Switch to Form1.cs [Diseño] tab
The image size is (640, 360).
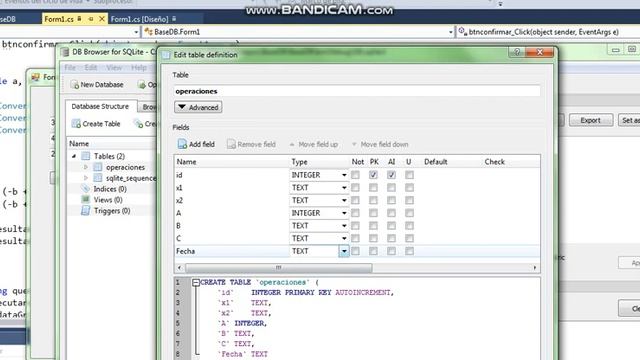140,19
